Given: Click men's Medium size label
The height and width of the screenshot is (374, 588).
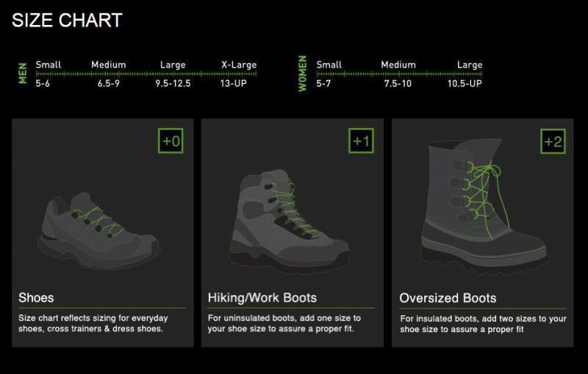Looking at the screenshot, I should (109, 65).
